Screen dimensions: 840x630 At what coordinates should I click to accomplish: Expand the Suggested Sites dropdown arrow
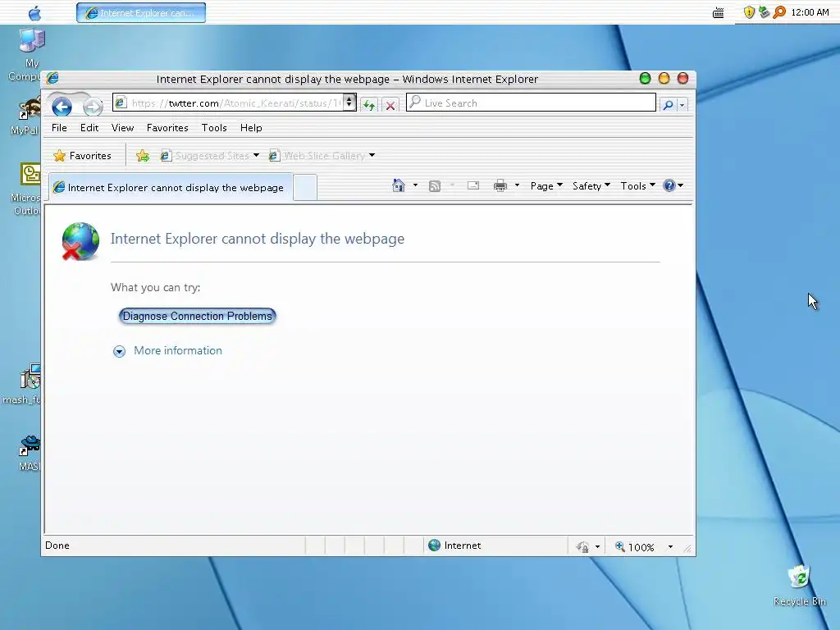point(256,155)
